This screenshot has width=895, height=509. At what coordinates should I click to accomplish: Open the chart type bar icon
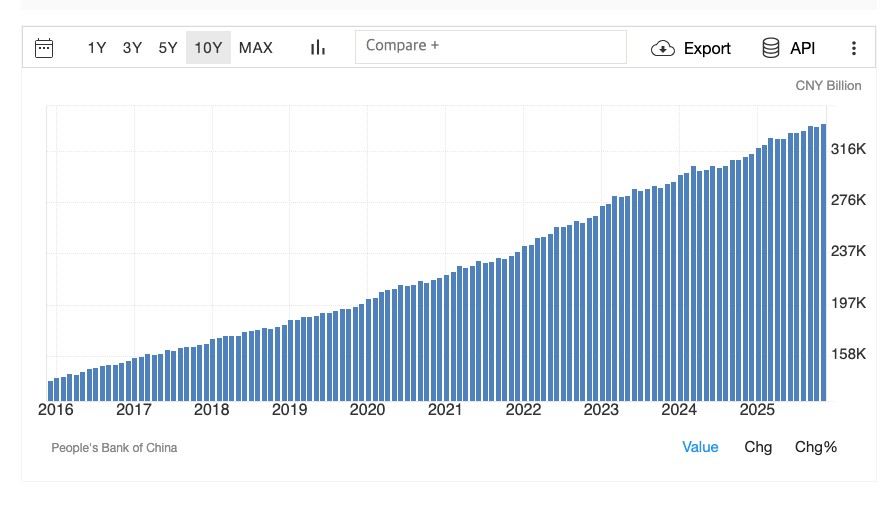(x=318, y=47)
